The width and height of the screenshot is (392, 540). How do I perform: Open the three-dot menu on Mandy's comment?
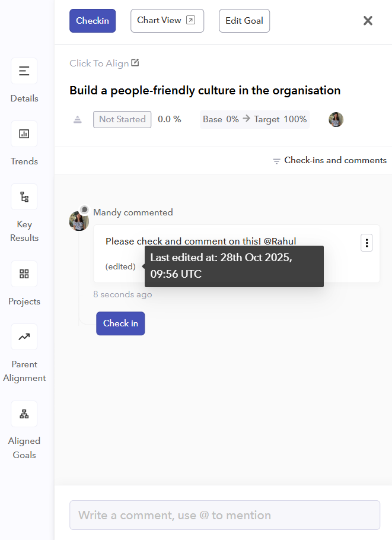pos(366,243)
